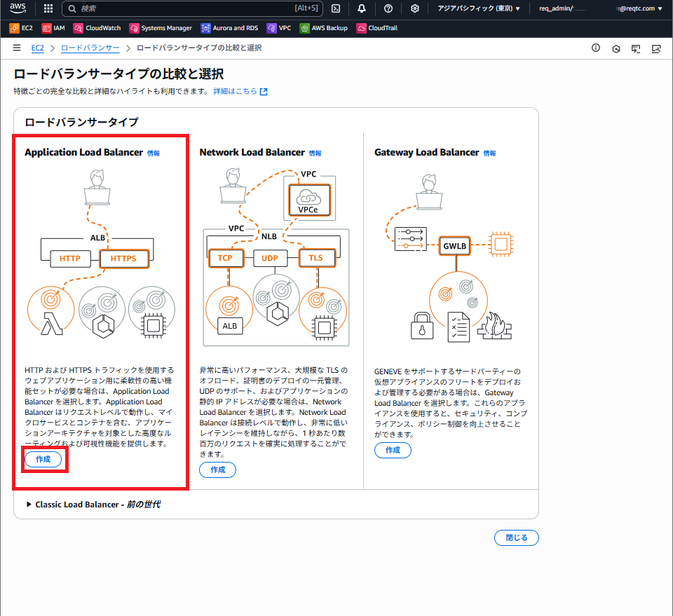673x616 pixels.
Task: Open 詳細はこちら link
Action: (236, 91)
